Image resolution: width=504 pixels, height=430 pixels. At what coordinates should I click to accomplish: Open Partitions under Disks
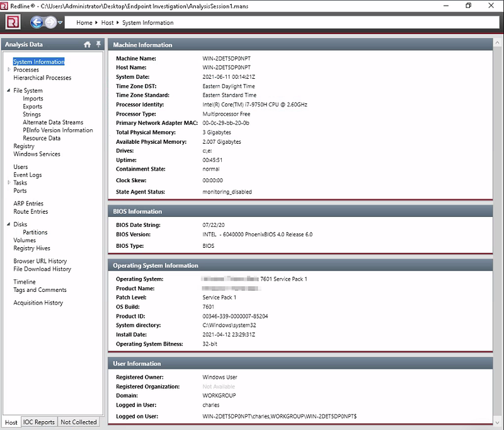pyautogui.click(x=35, y=232)
